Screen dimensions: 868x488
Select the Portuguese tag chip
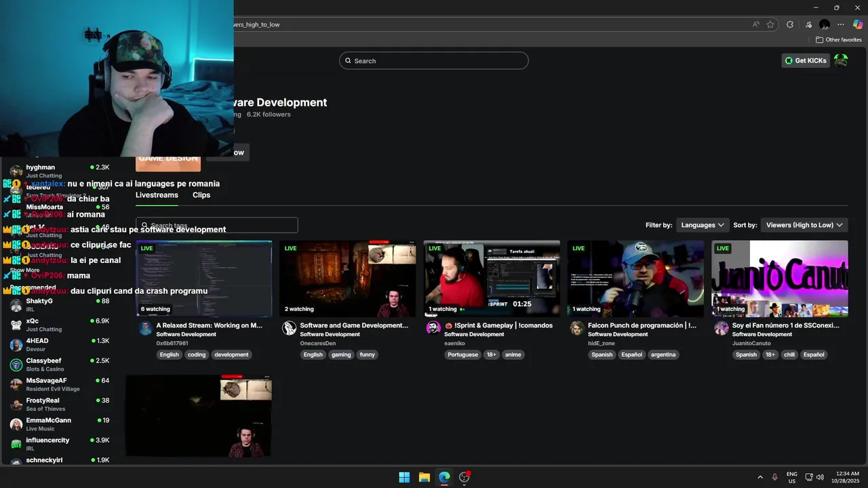point(463,354)
